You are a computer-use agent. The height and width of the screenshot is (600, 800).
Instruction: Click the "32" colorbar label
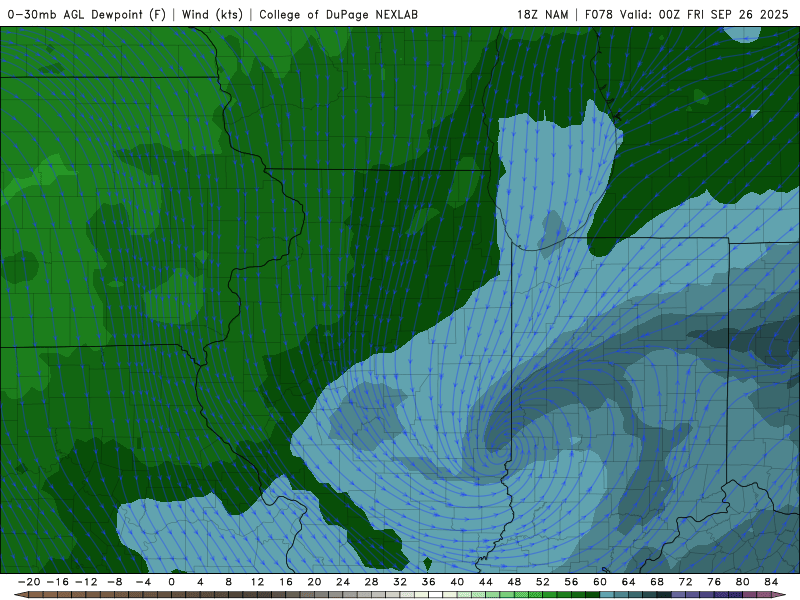400,582
